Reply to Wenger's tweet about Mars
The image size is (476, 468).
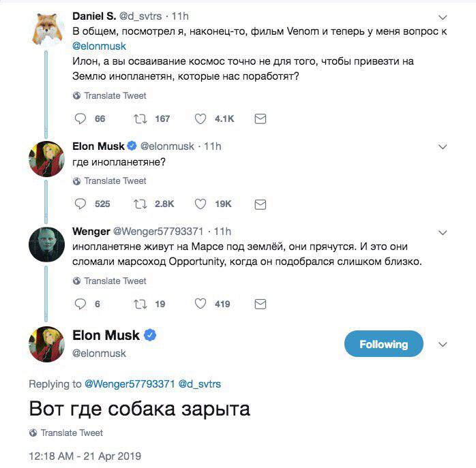[80, 304]
